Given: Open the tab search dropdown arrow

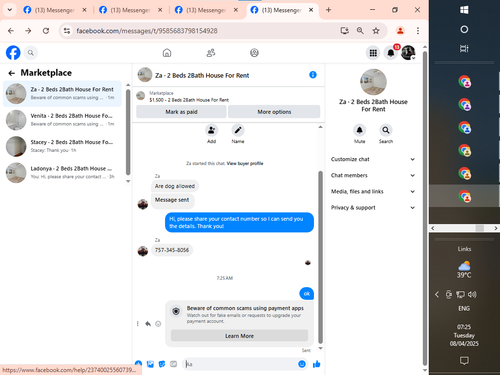Looking at the screenshot, I should point(10,10).
